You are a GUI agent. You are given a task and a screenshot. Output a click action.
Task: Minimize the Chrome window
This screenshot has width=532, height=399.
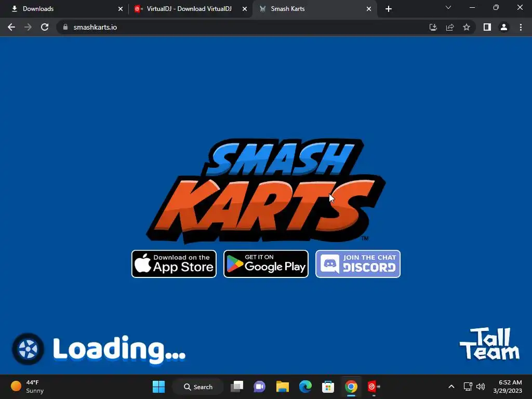[x=472, y=7]
